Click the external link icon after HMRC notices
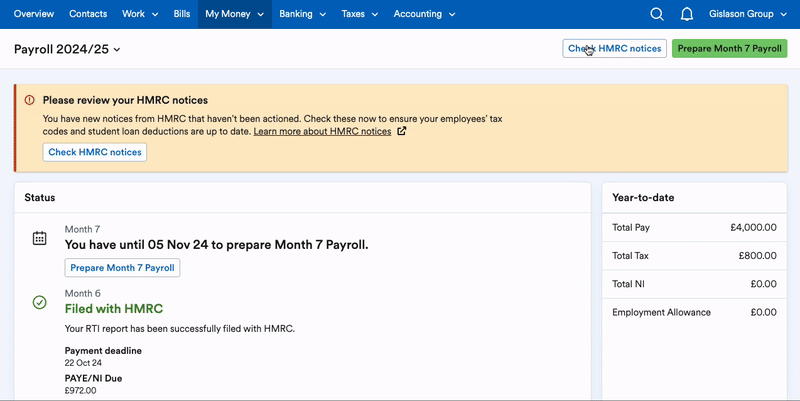 point(402,131)
